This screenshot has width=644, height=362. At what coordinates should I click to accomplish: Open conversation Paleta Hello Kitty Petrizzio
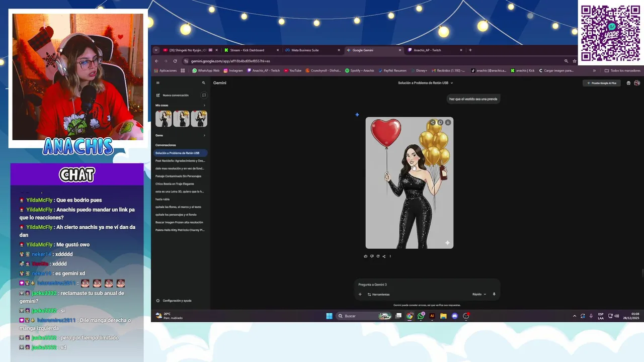tap(180, 230)
